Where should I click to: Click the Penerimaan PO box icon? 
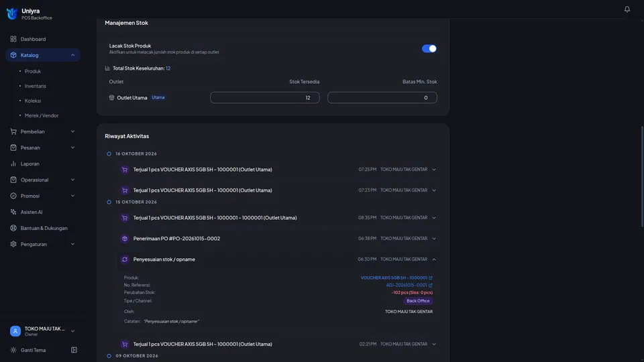(125, 239)
